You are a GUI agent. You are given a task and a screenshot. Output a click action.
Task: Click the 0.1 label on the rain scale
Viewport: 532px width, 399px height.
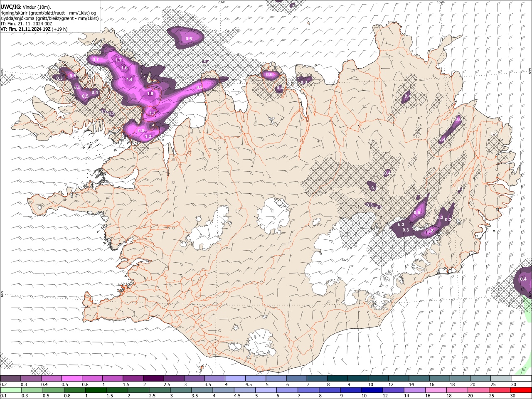click(3, 396)
